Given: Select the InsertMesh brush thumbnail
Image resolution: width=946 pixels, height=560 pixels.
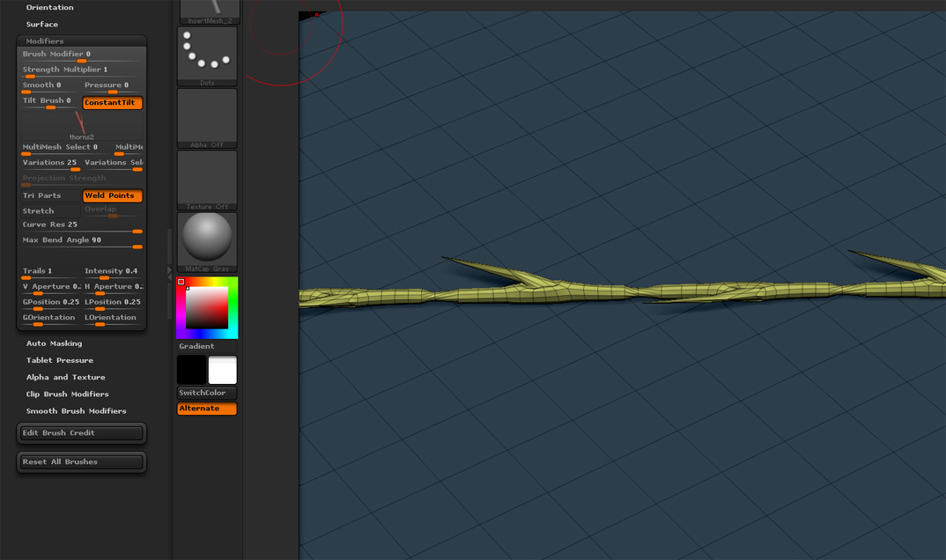Looking at the screenshot, I should 208,11.
